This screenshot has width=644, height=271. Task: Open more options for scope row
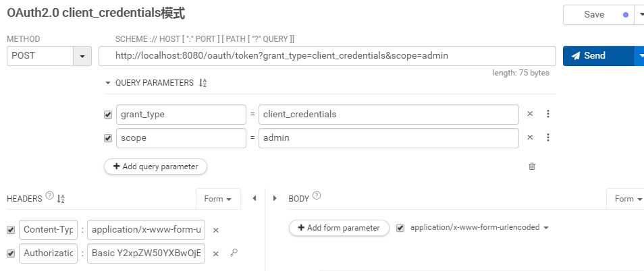click(x=547, y=138)
